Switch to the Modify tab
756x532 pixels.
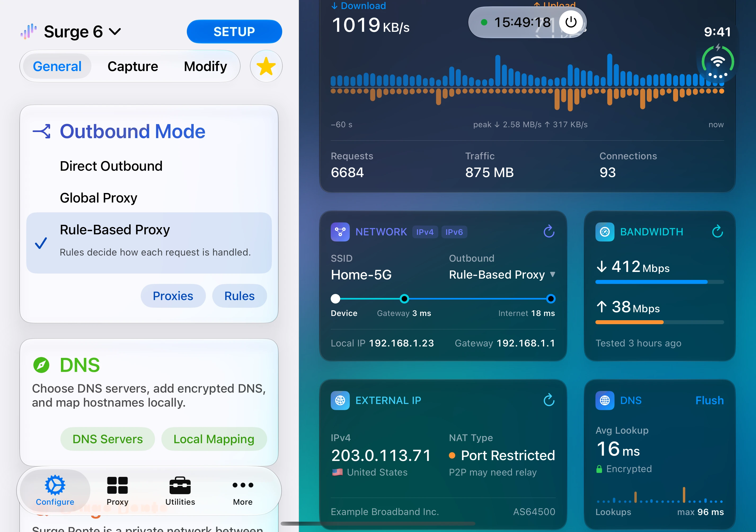(205, 66)
